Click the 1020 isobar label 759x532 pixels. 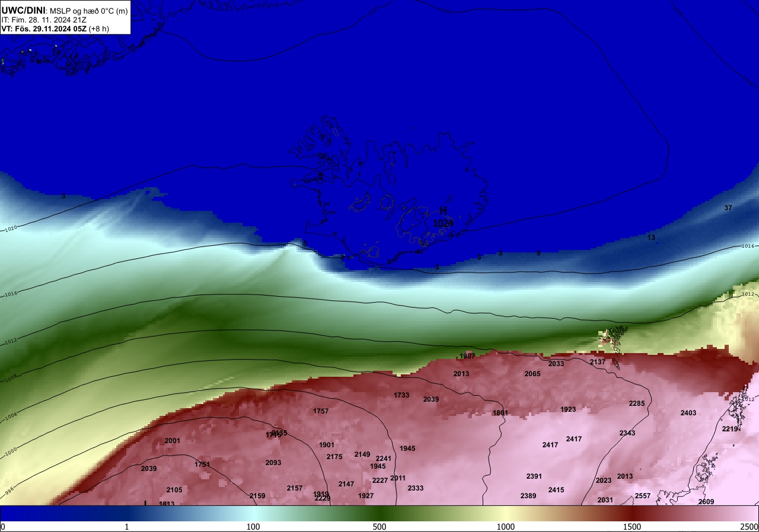pos(11,228)
